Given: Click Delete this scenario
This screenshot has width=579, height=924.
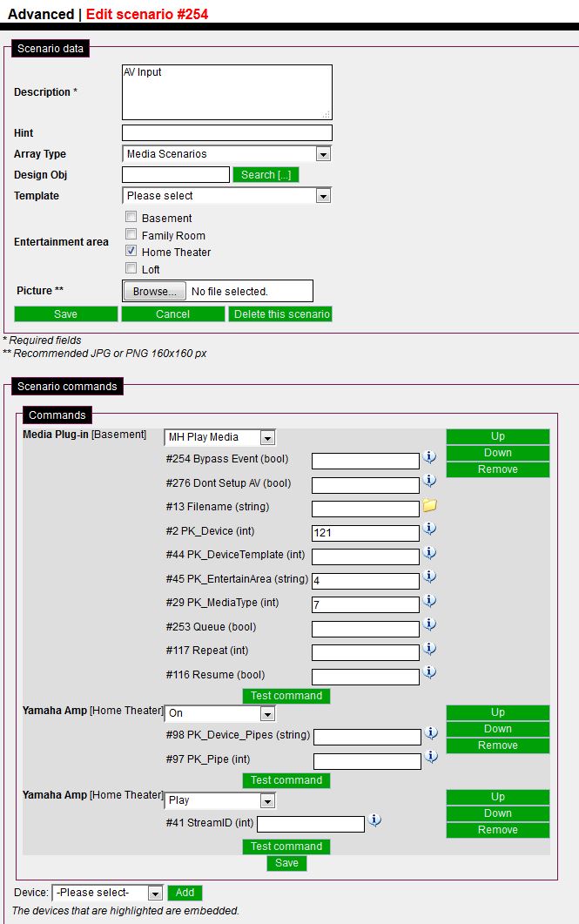Looking at the screenshot, I should coord(281,314).
